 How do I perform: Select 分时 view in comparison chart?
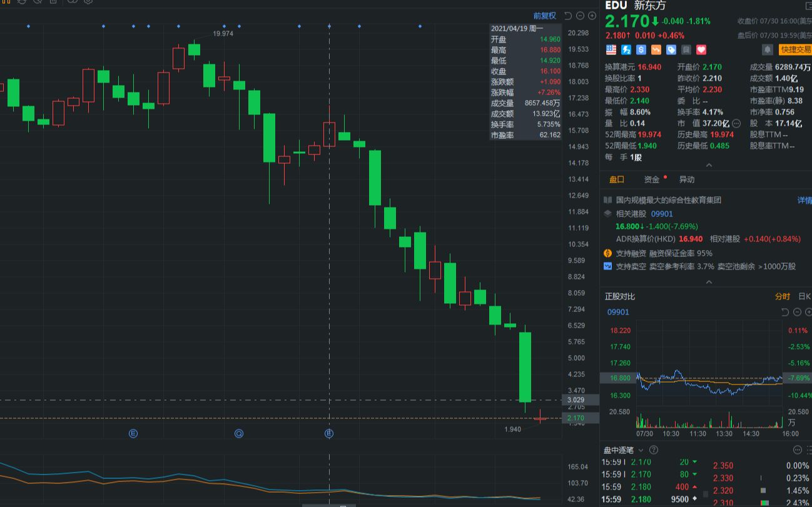[x=783, y=296]
